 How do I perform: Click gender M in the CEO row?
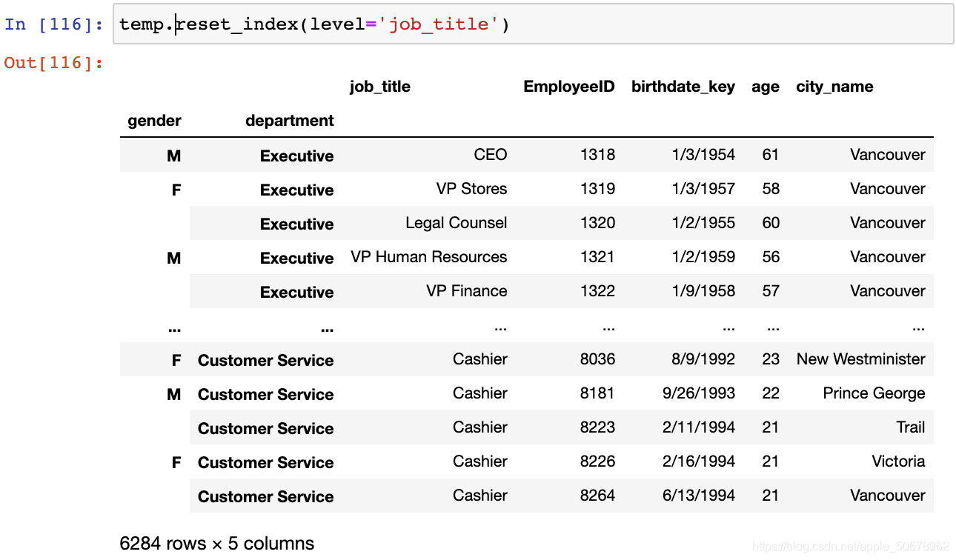[x=174, y=156]
